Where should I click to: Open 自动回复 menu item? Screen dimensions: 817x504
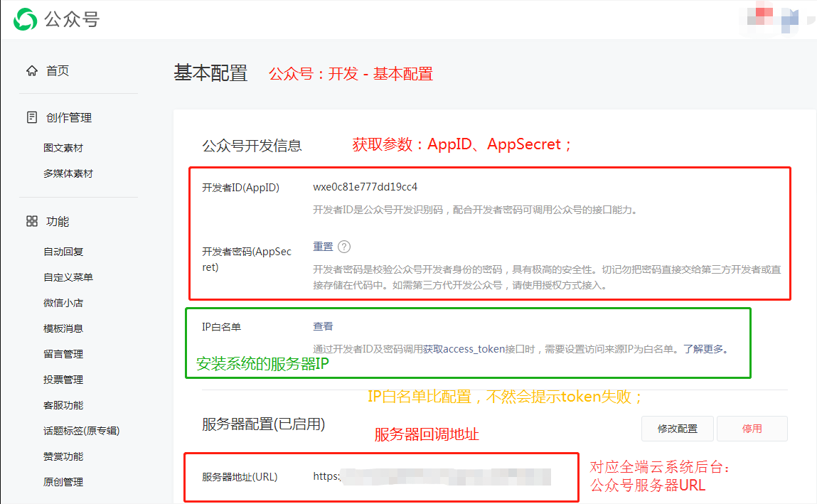click(x=63, y=252)
